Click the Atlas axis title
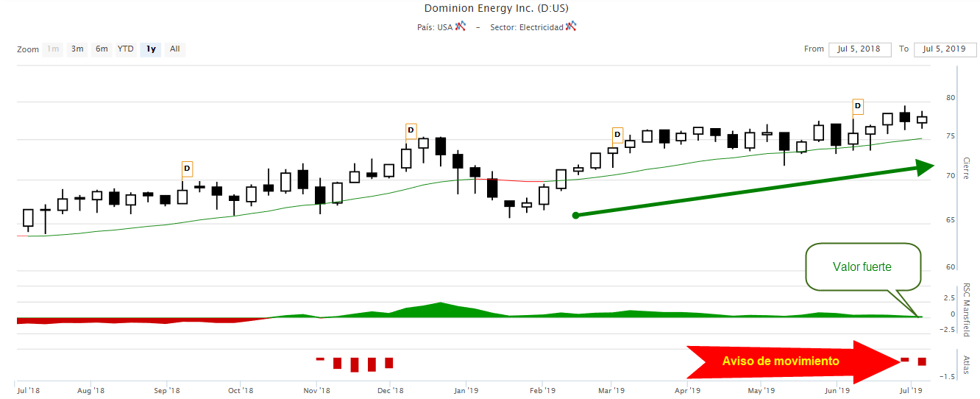The image size is (980, 399). [967, 365]
